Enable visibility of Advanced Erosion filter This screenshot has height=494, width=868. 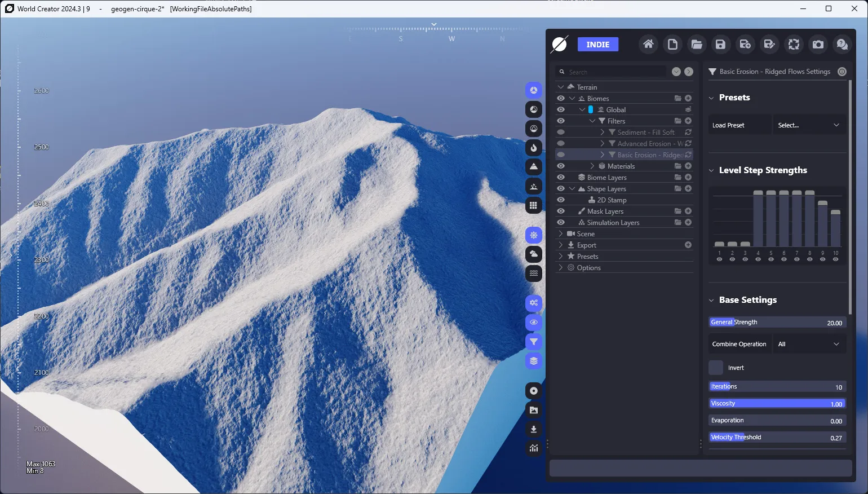coord(561,143)
